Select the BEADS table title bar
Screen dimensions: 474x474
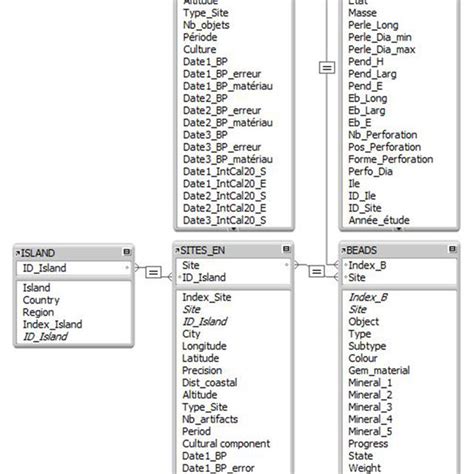(x=399, y=250)
